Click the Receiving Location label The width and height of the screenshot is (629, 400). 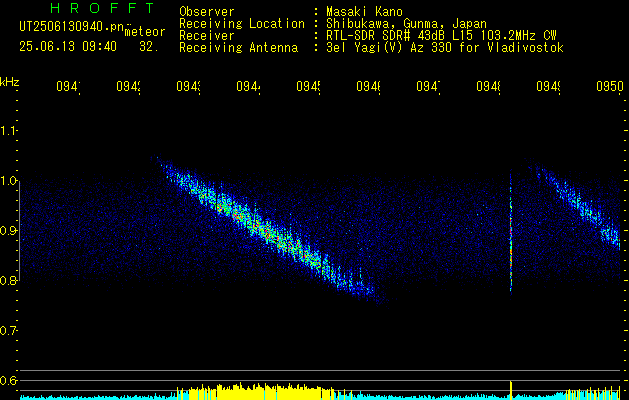(242, 24)
